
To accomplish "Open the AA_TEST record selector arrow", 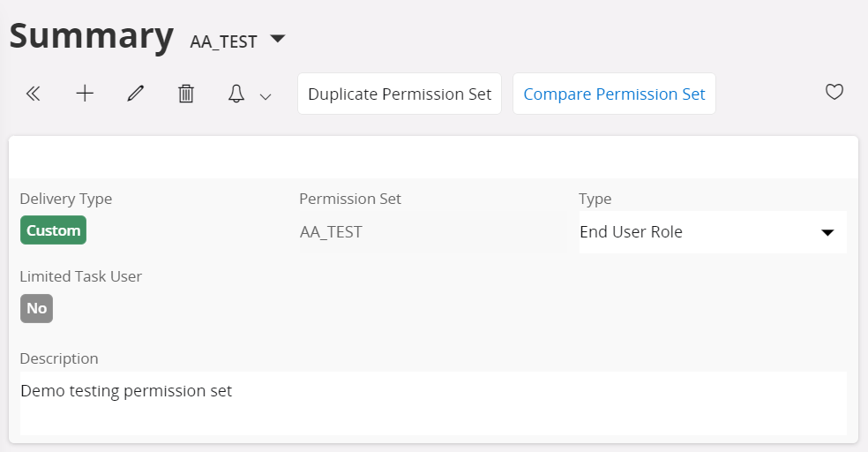I will click(278, 39).
